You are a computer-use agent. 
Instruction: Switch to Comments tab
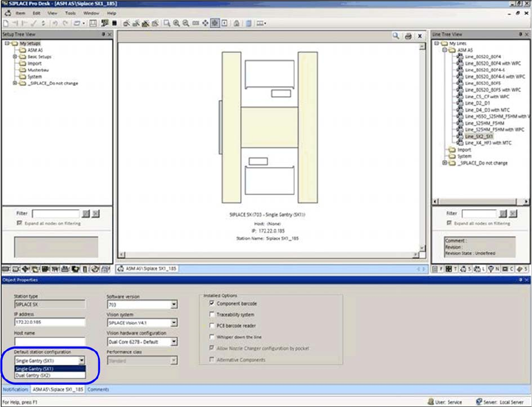[98, 389]
